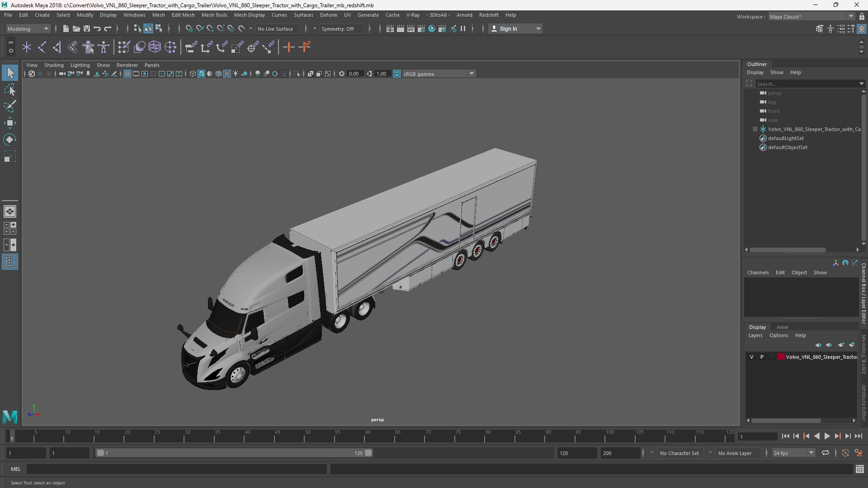Enable Snap to grids icon
The height and width of the screenshot is (488, 868).
click(189, 28)
